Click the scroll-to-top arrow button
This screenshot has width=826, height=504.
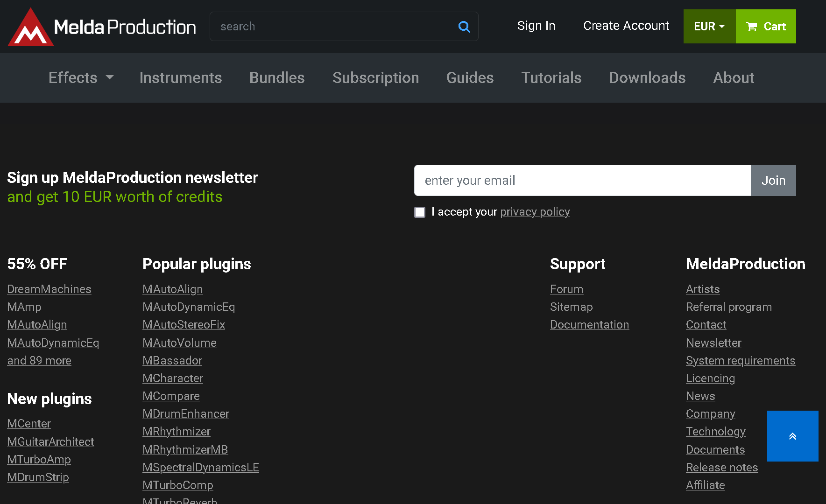point(793,436)
